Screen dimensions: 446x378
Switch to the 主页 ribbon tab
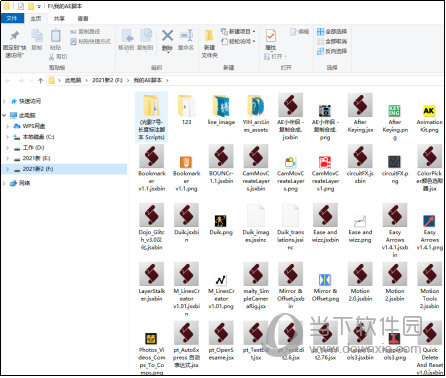(36, 18)
